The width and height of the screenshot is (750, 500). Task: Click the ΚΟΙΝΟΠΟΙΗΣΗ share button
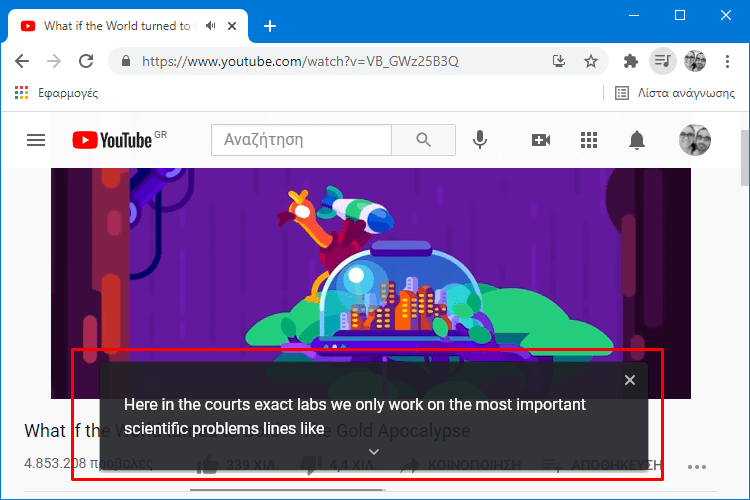pos(461,465)
